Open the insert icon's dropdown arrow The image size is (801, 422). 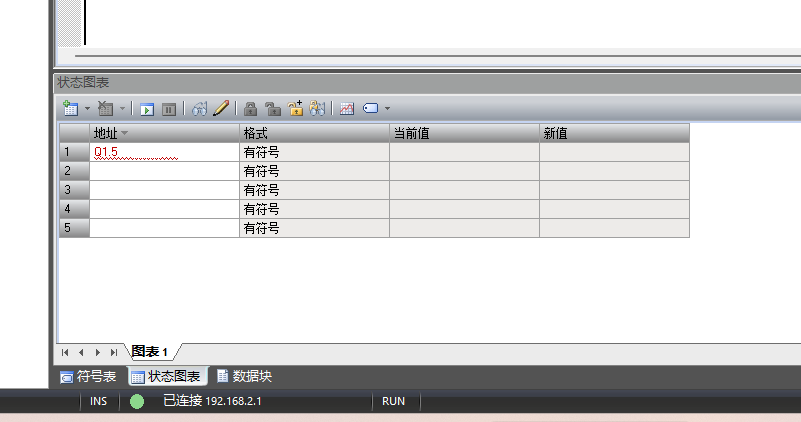coord(87,108)
